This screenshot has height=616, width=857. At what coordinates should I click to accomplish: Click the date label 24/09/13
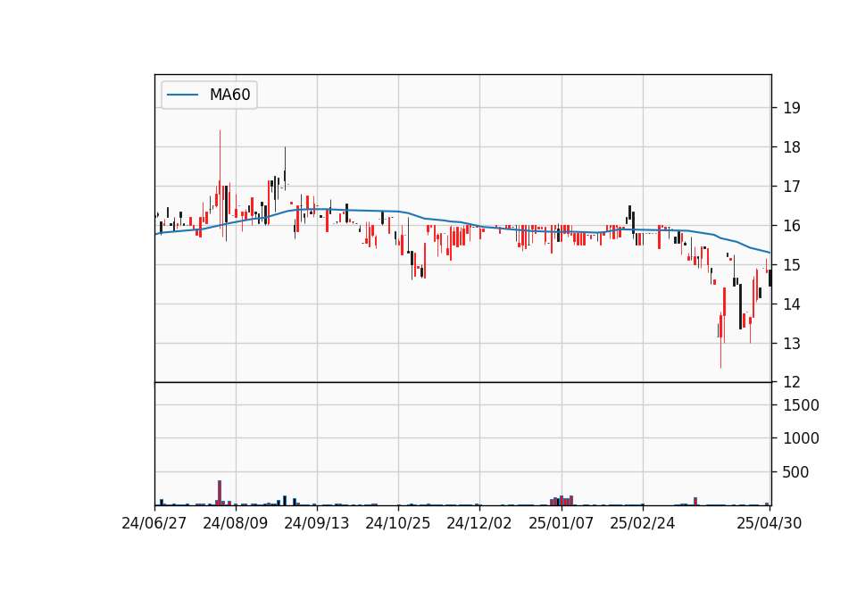(317, 523)
